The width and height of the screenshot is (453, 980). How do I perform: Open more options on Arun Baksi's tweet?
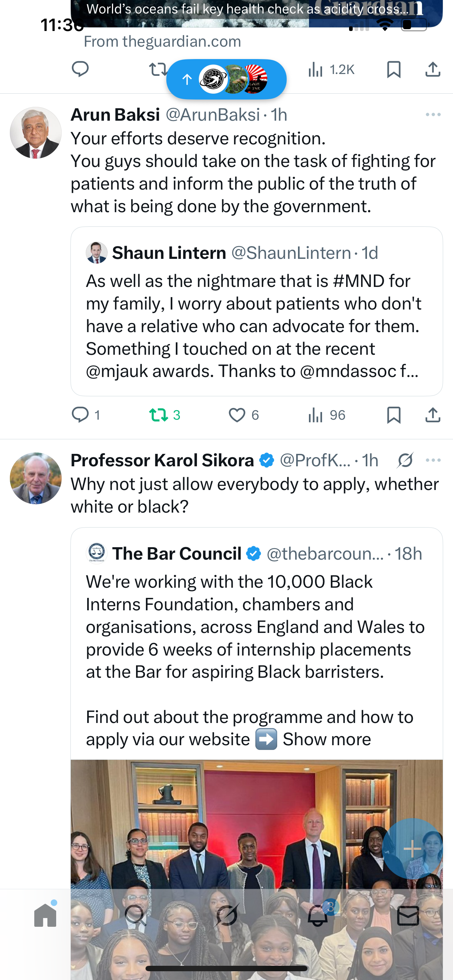[x=433, y=114]
